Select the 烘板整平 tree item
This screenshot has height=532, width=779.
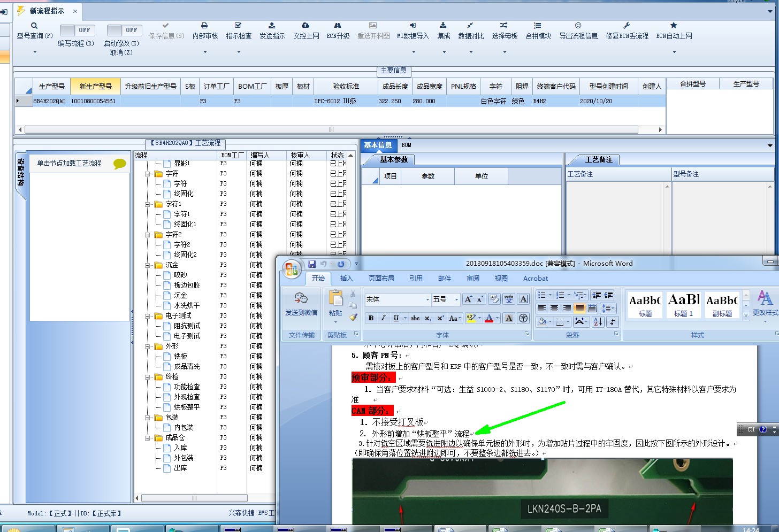(x=187, y=407)
